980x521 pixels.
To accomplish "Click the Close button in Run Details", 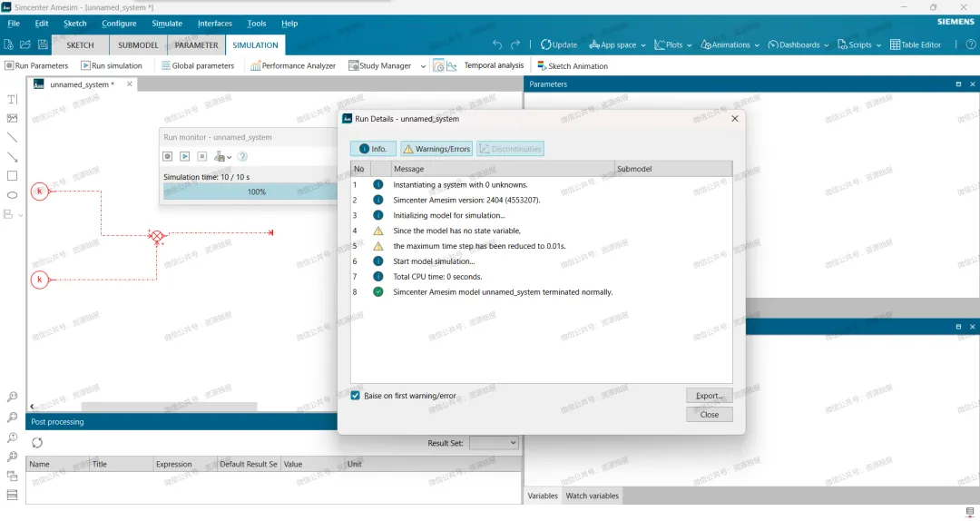I will [x=710, y=415].
